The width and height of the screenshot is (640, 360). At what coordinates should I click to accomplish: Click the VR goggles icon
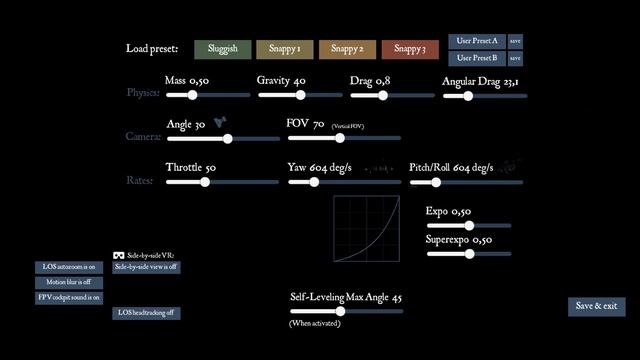(119, 256)
